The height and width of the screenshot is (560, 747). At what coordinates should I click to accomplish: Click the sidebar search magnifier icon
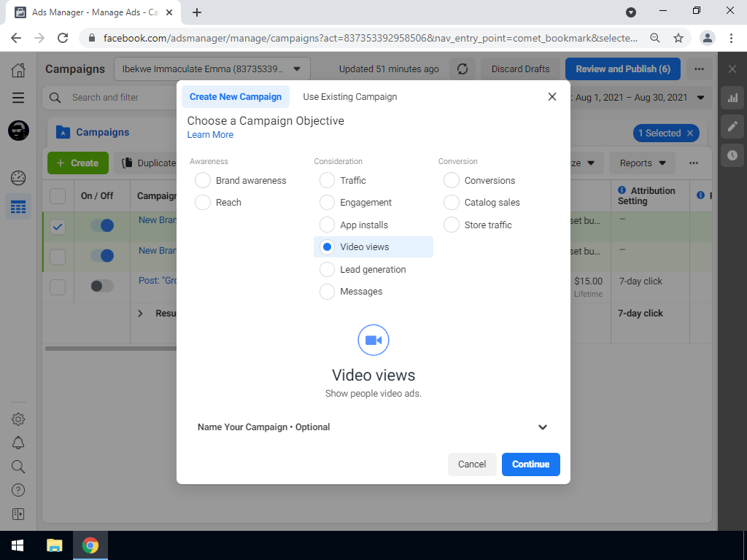[18, 466]
